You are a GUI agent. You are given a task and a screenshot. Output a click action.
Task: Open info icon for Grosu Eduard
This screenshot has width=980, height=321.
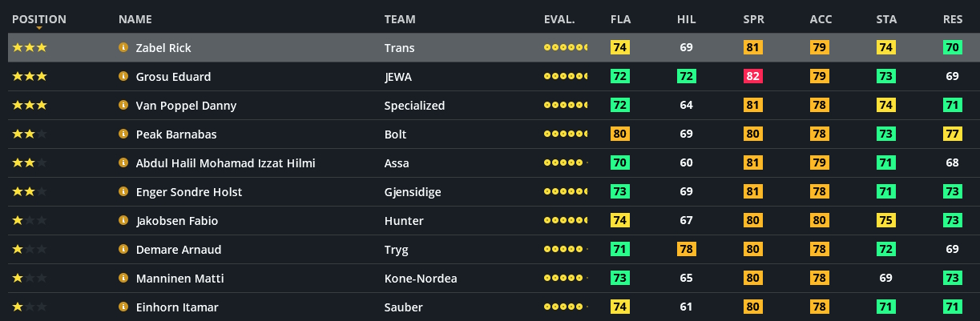123,77
